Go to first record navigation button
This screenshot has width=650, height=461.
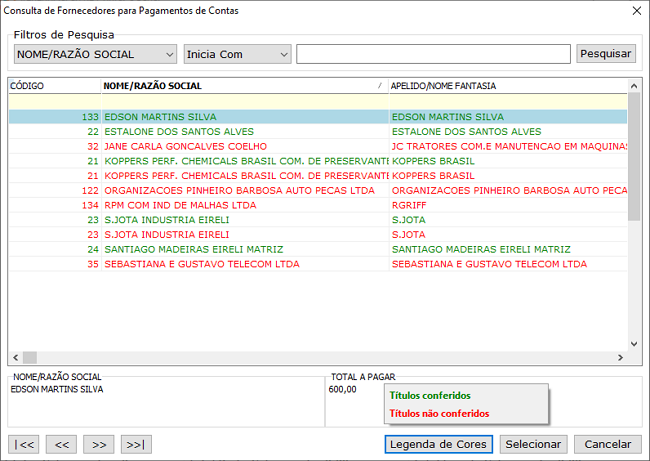(24, 444)
